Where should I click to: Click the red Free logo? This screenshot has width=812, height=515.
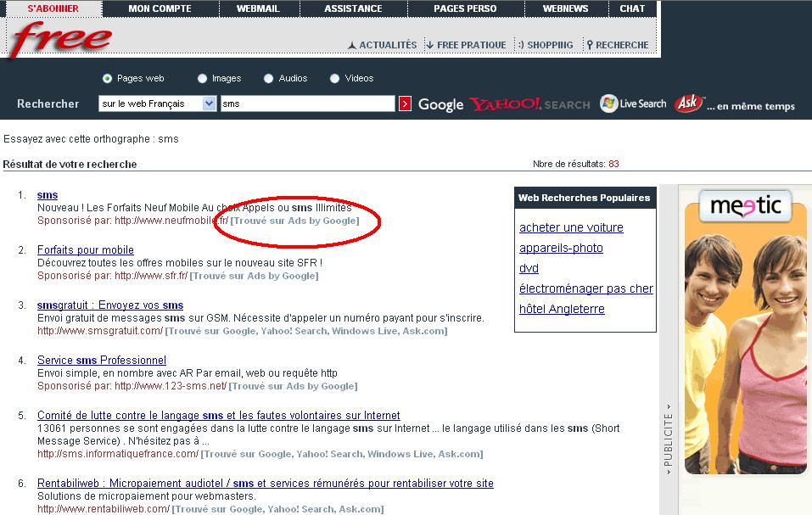point(61,39)
